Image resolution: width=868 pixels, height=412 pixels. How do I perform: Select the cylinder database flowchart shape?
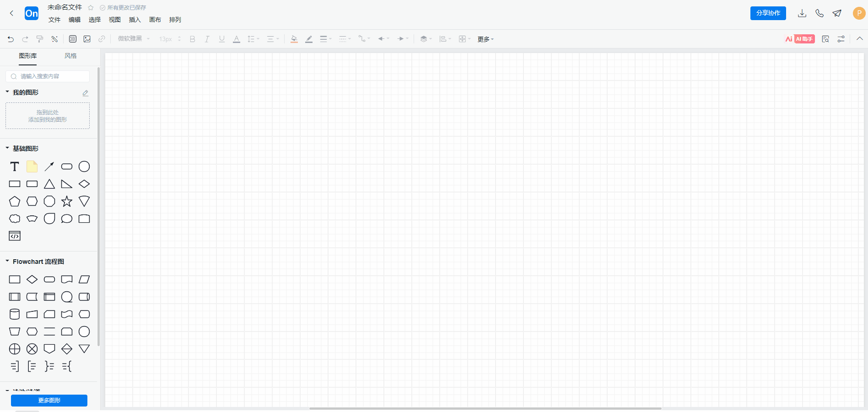click(15, 314)
